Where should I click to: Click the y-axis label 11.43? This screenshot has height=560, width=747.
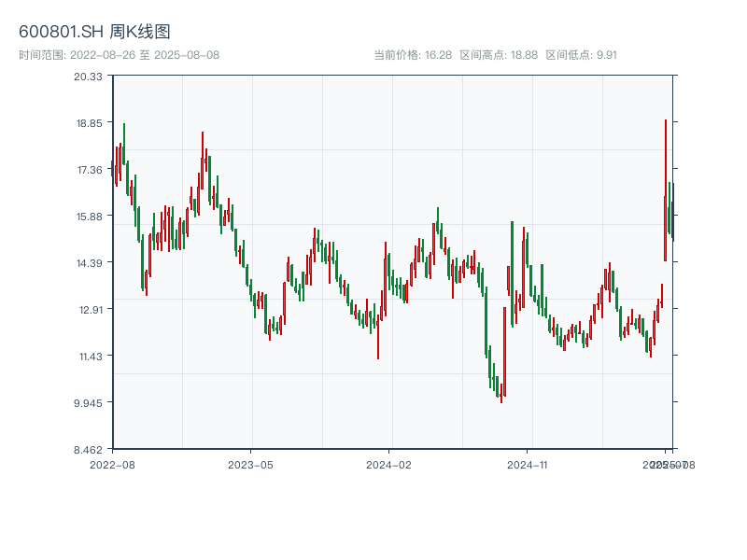90,357
